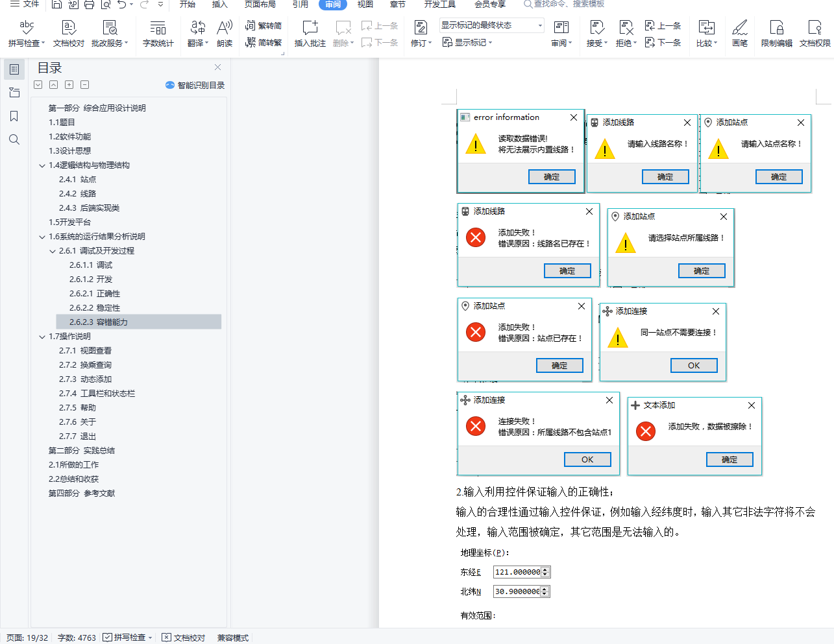The height and width of the screenshot is (644, 834).
Task: Open the quick access toolbar customize dropdown
Action: 160,5
